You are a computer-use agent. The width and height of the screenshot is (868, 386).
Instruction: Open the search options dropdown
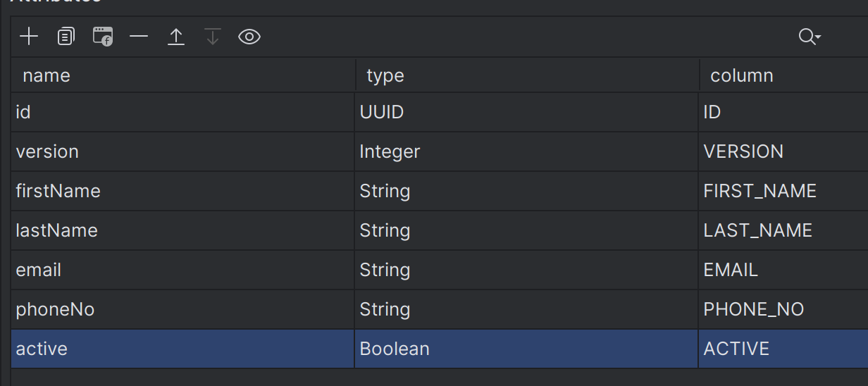(810, 37)
